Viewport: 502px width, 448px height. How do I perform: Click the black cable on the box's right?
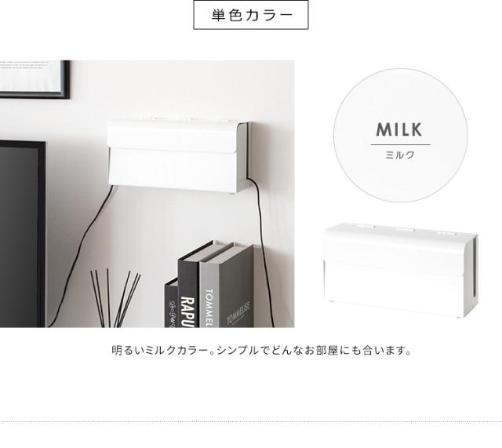[x=261, y=253]
